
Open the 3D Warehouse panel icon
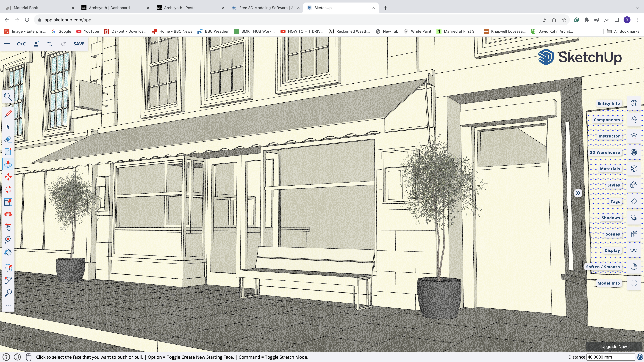634,152
